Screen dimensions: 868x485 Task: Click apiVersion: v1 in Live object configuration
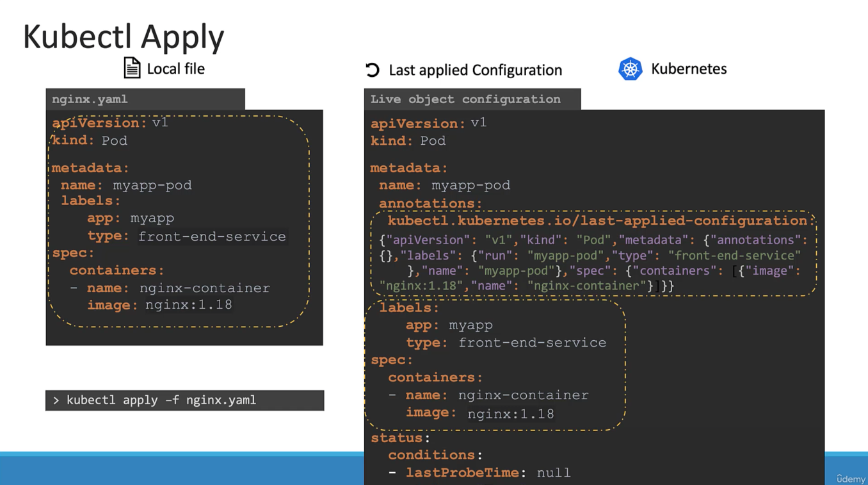[428, 123]
